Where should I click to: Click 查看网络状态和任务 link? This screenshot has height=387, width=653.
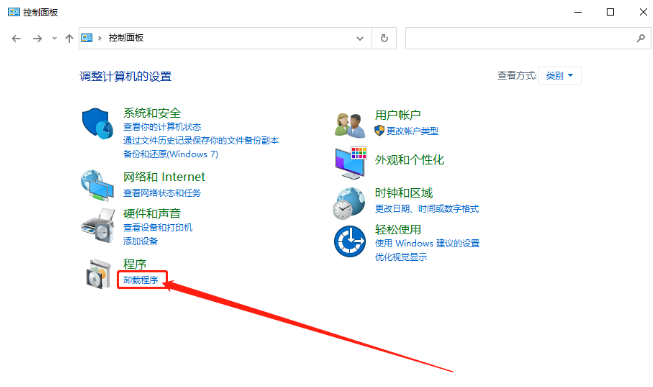click(x=162, y=193)
